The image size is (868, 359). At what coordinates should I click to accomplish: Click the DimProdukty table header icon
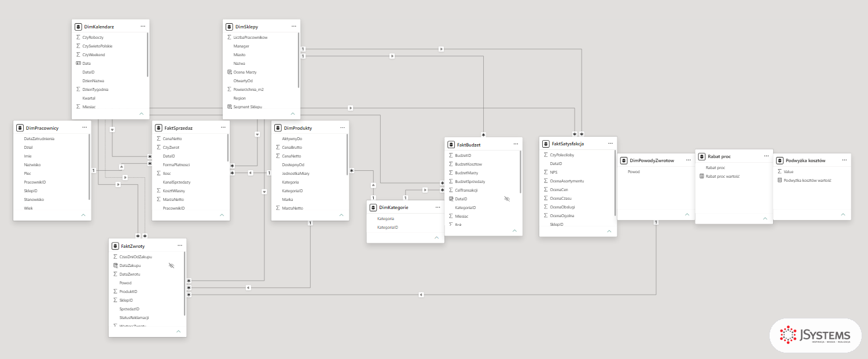click(278, 127)
